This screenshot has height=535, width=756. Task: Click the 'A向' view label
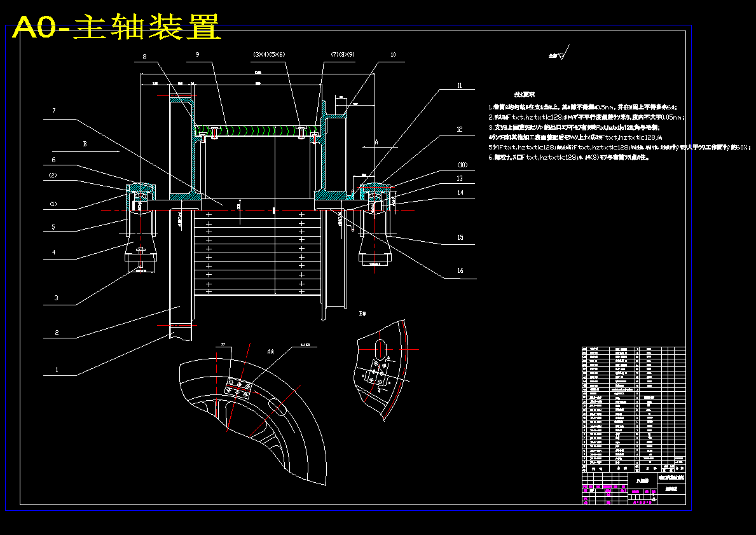coord(270,352)
